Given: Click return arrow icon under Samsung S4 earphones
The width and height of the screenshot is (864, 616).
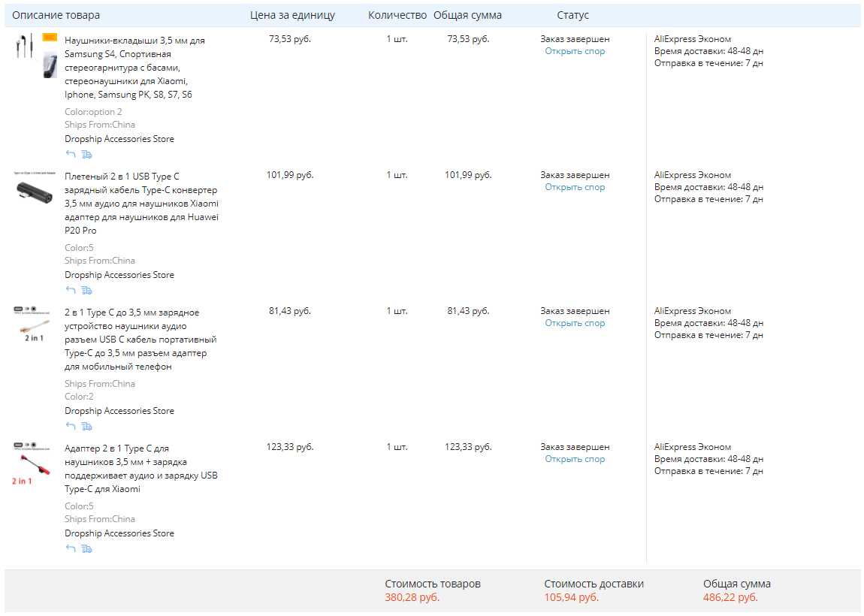Looking at the screenshot, I should (71, 154).
